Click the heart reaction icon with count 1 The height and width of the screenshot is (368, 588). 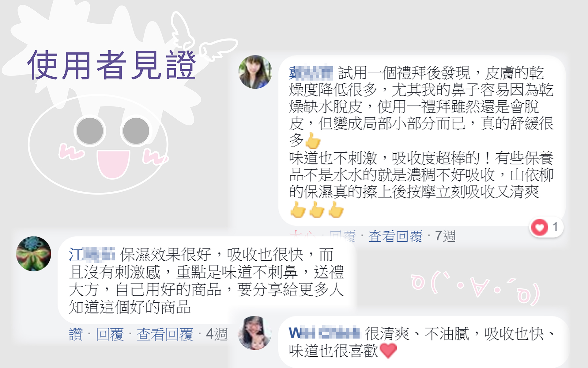(539, 227)
